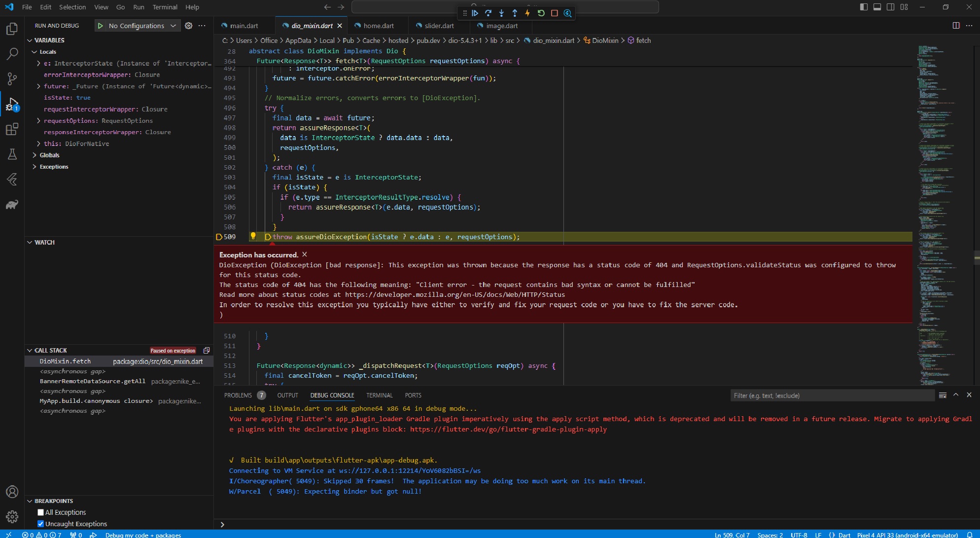Viewport: 980px width, 538px height.
Task: Click the debug console filter field
Action: tap(832, 395)
